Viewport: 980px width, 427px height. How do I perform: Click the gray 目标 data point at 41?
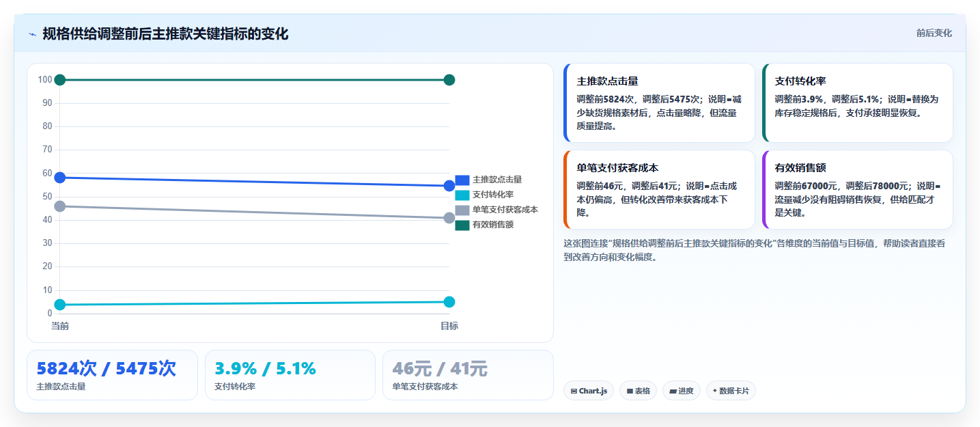tap(449, 218)
